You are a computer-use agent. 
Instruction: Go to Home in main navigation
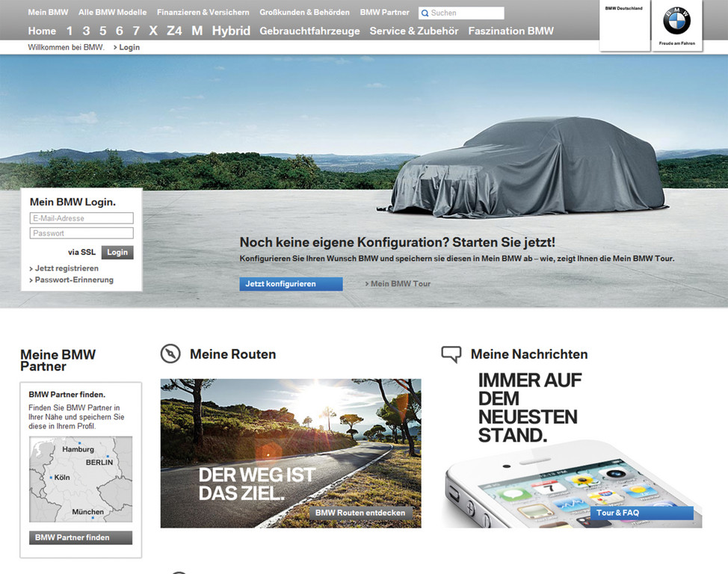pos(42,31)
